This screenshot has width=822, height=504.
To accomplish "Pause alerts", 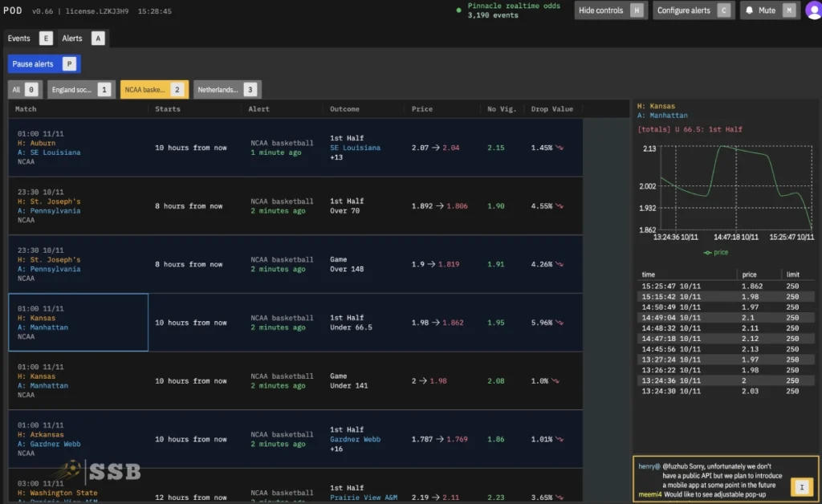I will point(44,64).
